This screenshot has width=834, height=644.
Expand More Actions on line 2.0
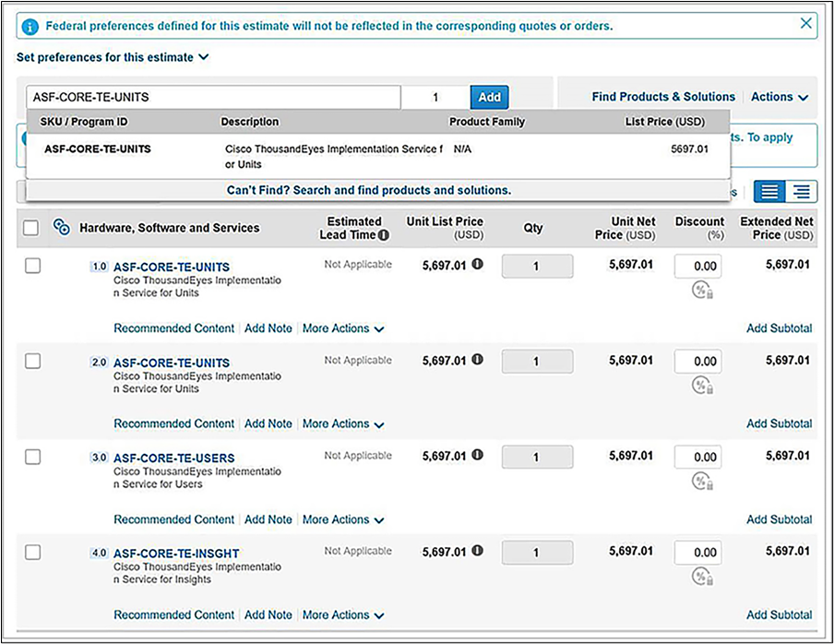343,423
